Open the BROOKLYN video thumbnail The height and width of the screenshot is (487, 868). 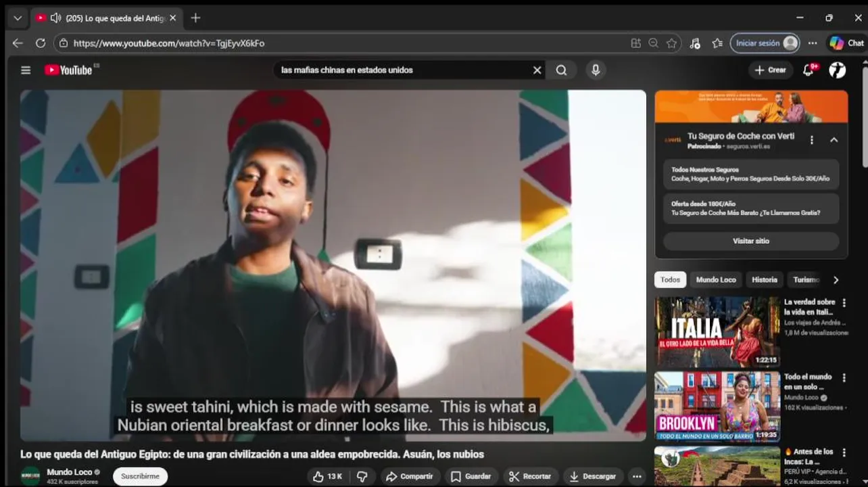click(x=717, y=407)
